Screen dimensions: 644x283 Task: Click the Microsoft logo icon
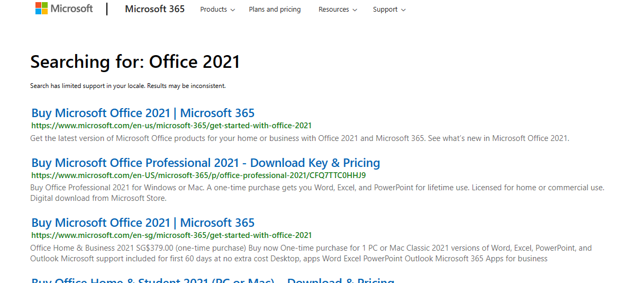(x=64, y=8)
